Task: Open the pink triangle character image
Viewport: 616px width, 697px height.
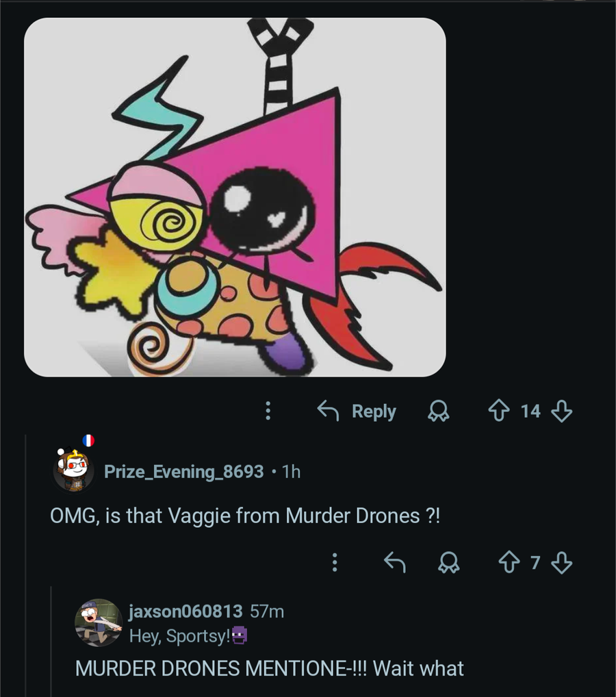Action: pyautogui.click(x=235, y=197)
